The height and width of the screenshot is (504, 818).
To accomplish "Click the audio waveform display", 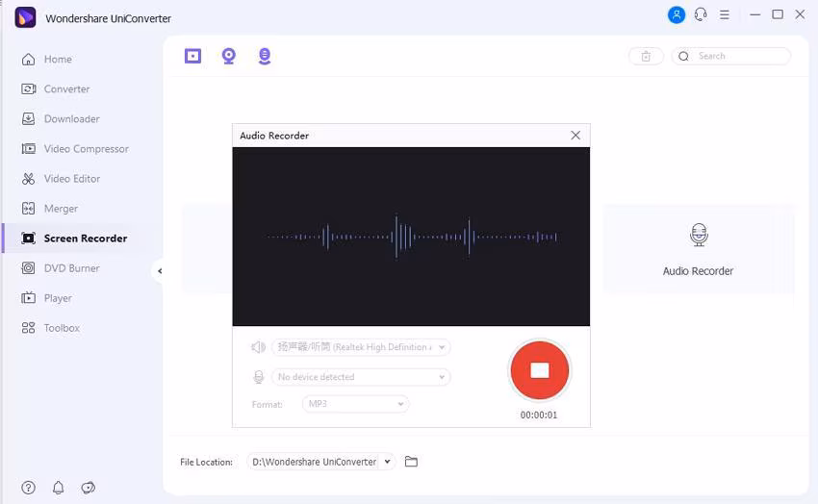I will click(411, 237).
